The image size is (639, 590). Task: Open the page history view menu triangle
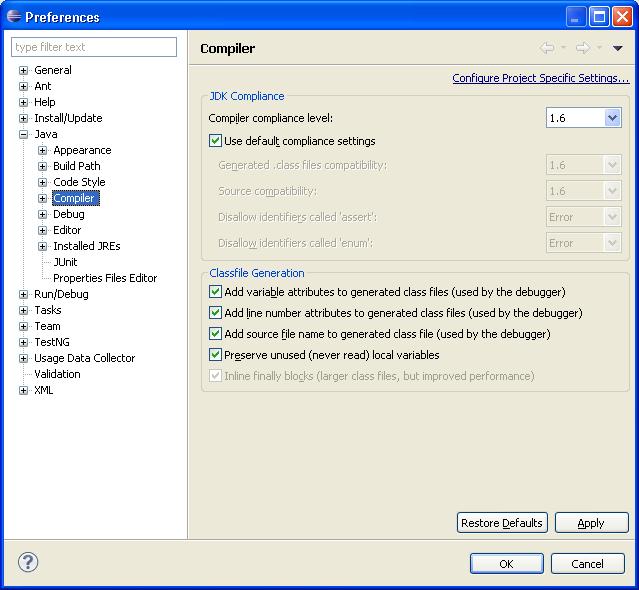coord(617,48)
